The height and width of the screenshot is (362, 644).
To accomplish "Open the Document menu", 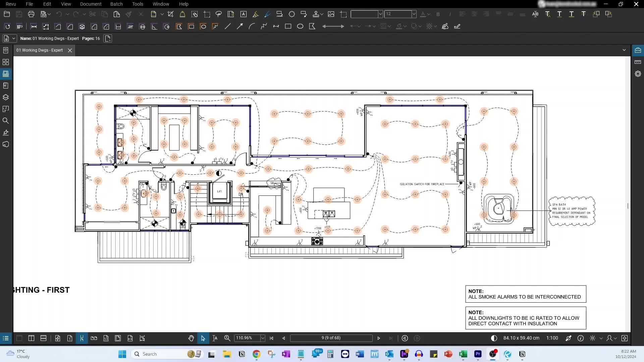I will tap(91, 4).
